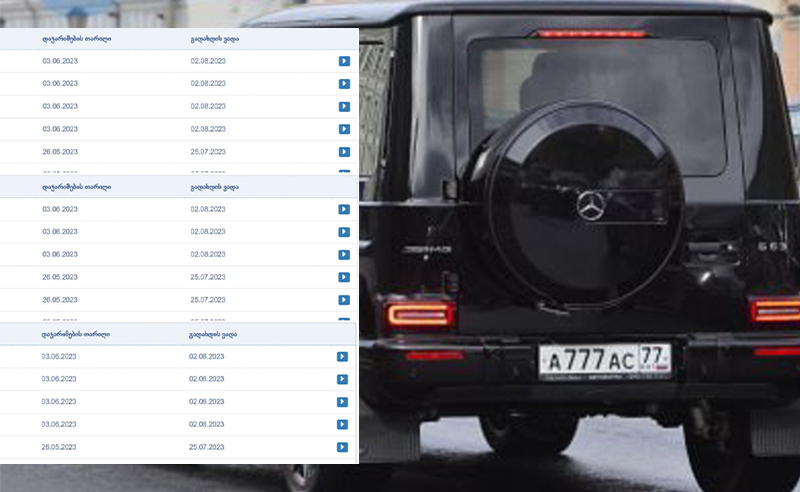Screen dimensions: 800x492
Task: Click 'გადახდის ვადა' header in top table
Action: point(215,39)
